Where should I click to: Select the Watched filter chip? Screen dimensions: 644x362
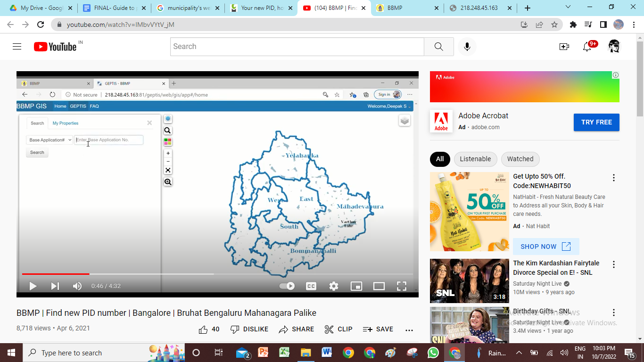pyautogui.click(x=520, y=159)
